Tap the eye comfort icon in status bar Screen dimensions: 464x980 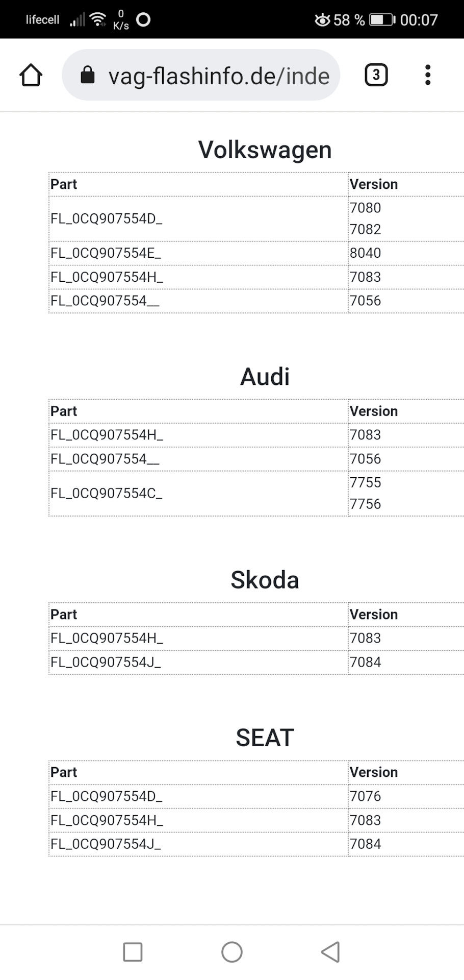[x=322, y=20]
